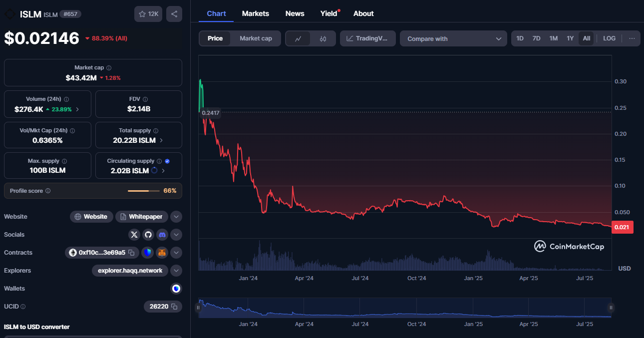Screen dimensions: 644x338
Task: Click the Max. supply info icon
Action: click(x=64, y=161)
